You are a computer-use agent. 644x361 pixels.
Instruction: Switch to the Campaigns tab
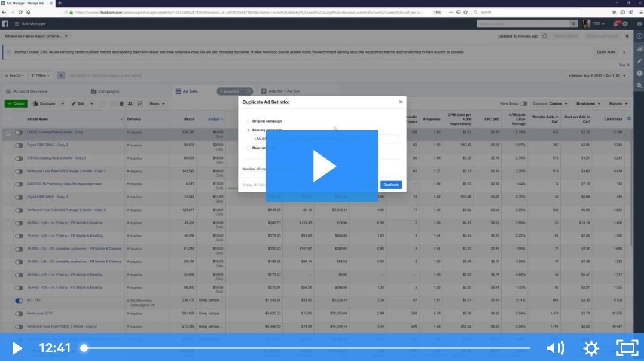105,91
